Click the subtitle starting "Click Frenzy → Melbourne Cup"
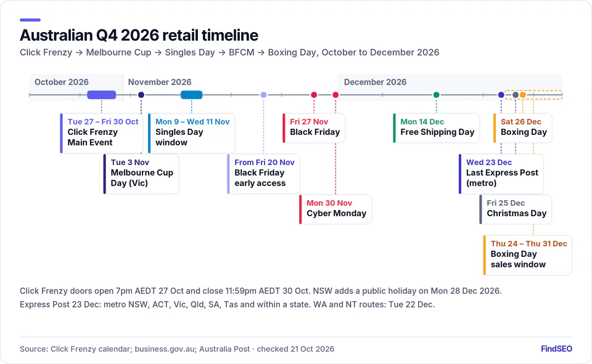This screenshot has height=364, width=592. click(x=229, y=52)
